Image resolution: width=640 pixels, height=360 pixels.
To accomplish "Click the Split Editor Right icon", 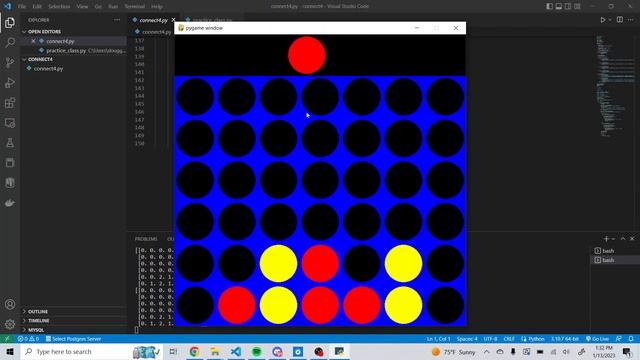I will [x=620, y=20].
